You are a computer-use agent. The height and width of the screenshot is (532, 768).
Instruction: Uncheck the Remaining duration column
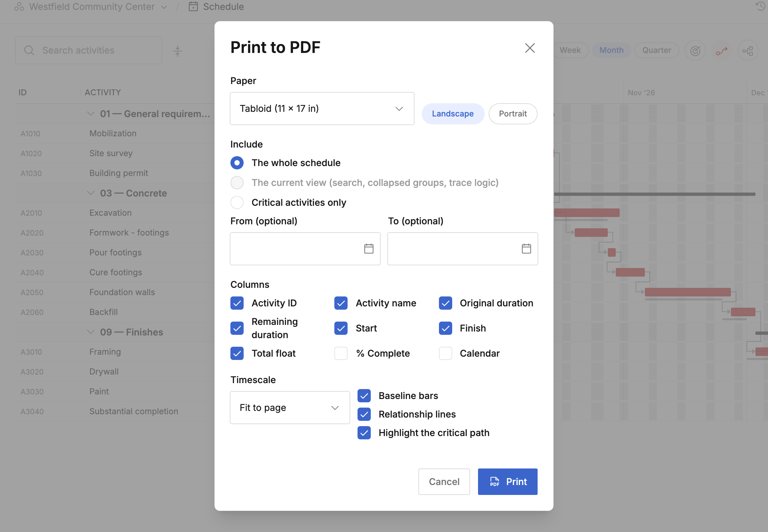[237, 328]
